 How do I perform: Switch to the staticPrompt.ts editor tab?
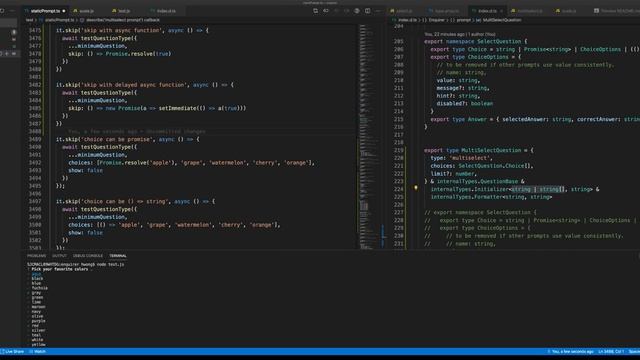[x=45, y=11]
